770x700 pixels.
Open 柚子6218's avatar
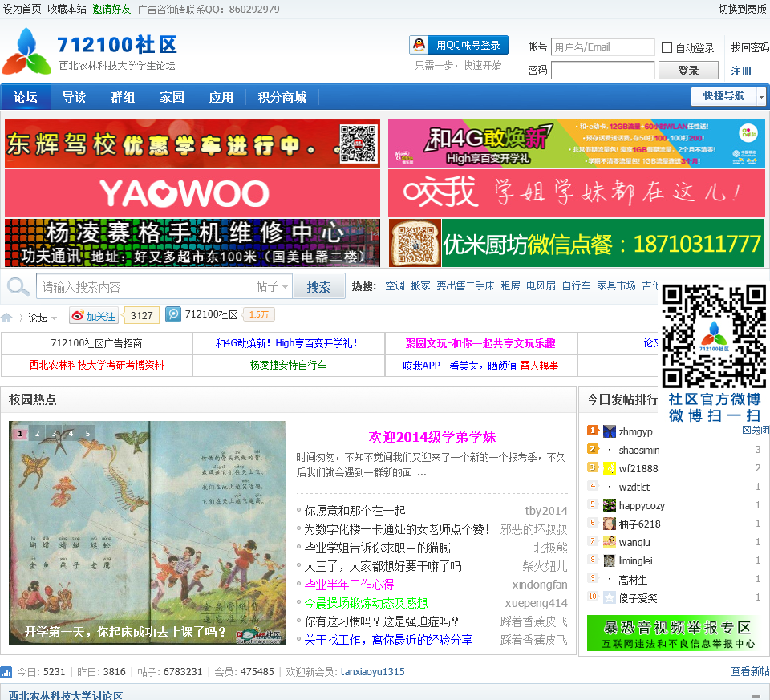point(610,524)
